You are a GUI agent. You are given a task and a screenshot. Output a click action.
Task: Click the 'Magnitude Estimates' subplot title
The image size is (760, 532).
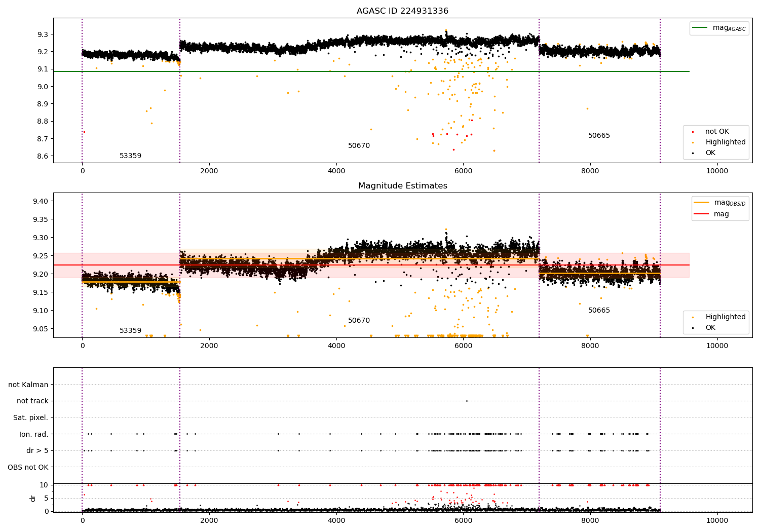point(402,186)
